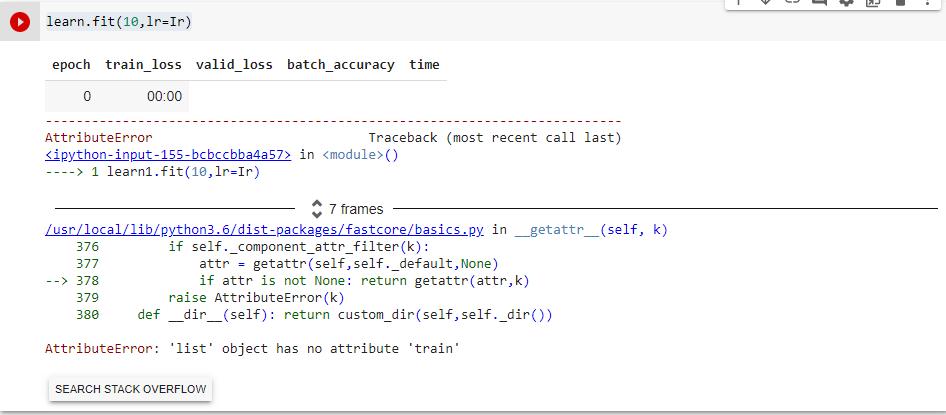
Task: Copy link to cell via chain icon
Action: click(793, 3)
